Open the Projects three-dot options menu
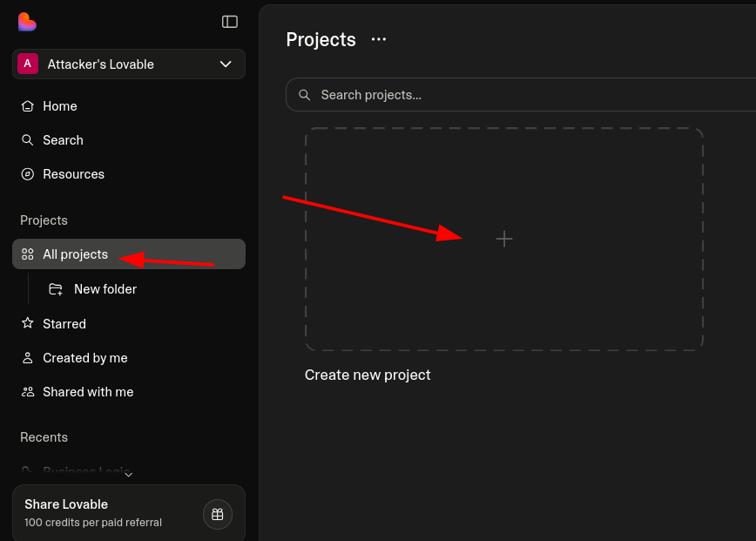The width and height of the screenshot is (756, 541). pos(379,39)
